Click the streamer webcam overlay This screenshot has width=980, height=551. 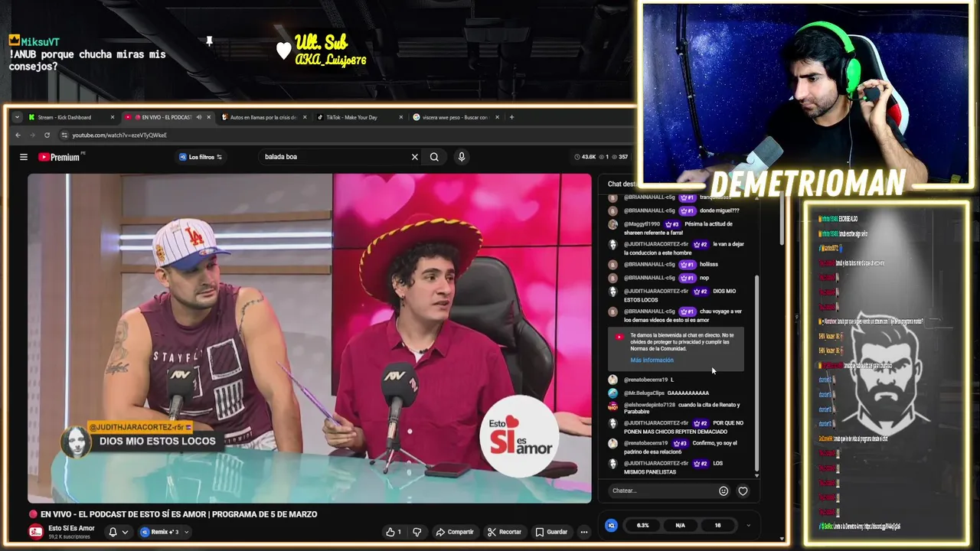pyautogui.click(x=805, y=96)
